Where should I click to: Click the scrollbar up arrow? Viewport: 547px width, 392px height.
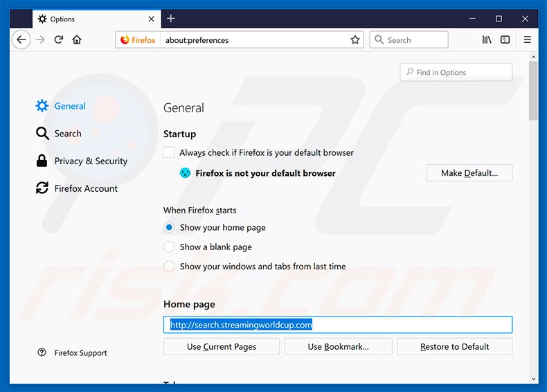coord(533,57)
